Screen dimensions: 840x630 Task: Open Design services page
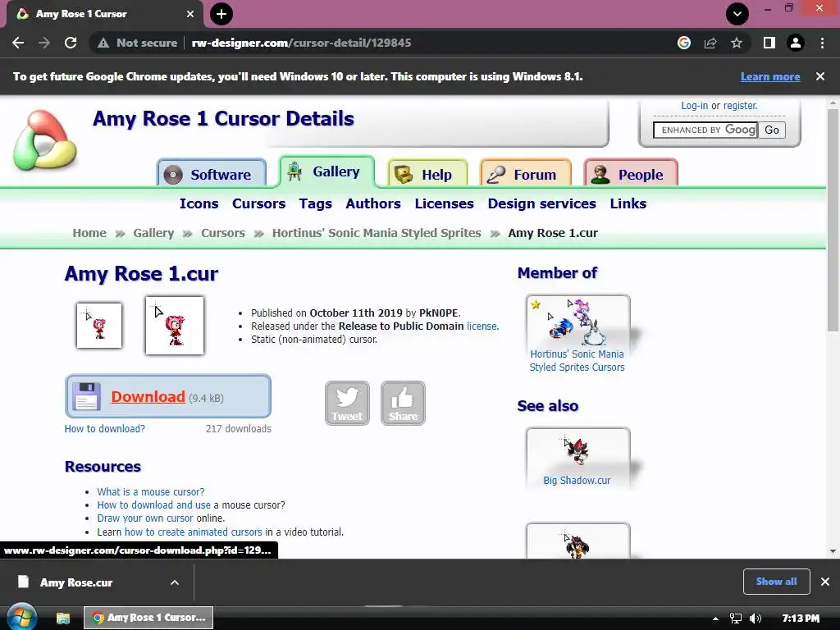541,203
